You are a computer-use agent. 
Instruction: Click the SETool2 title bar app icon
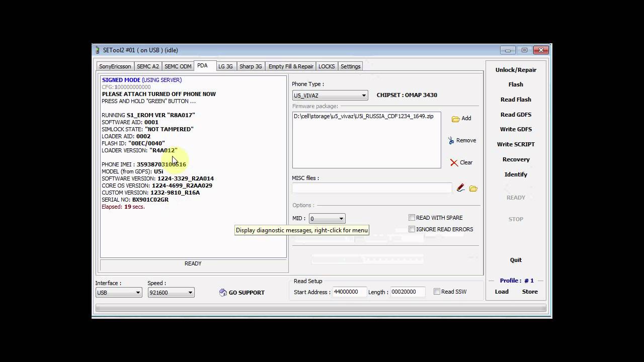(x=97, y=50)
